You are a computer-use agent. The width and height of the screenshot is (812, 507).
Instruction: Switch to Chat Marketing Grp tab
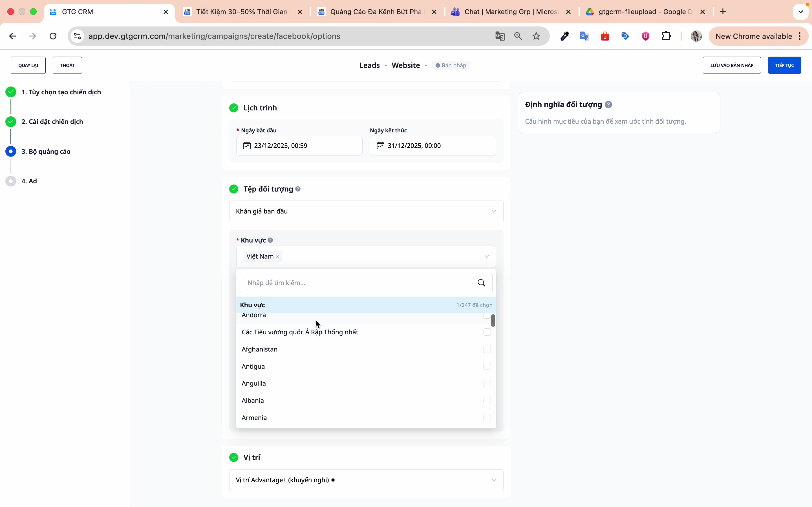pos(511,12)
